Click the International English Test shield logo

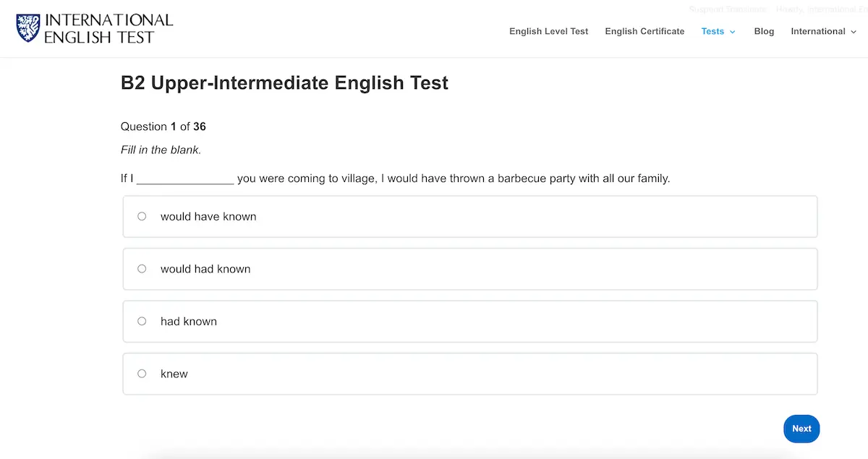click(27, 27)
